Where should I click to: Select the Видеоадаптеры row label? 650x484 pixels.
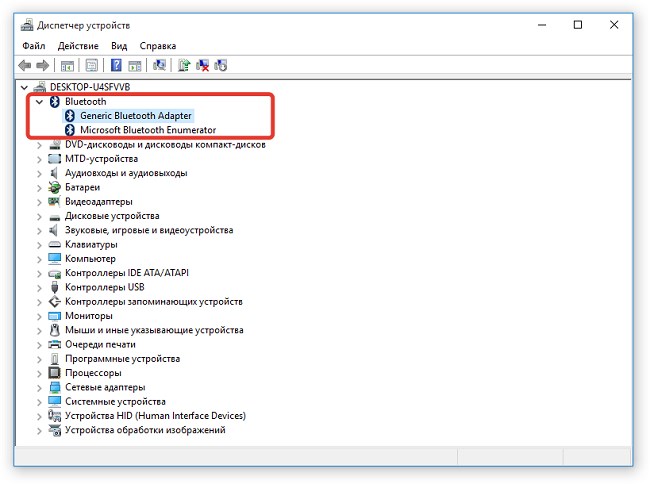[99, 202]
